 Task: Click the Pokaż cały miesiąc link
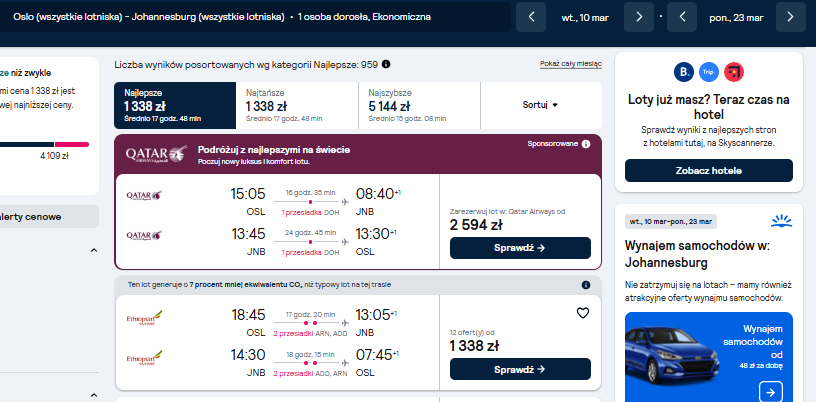coord(571,64)
